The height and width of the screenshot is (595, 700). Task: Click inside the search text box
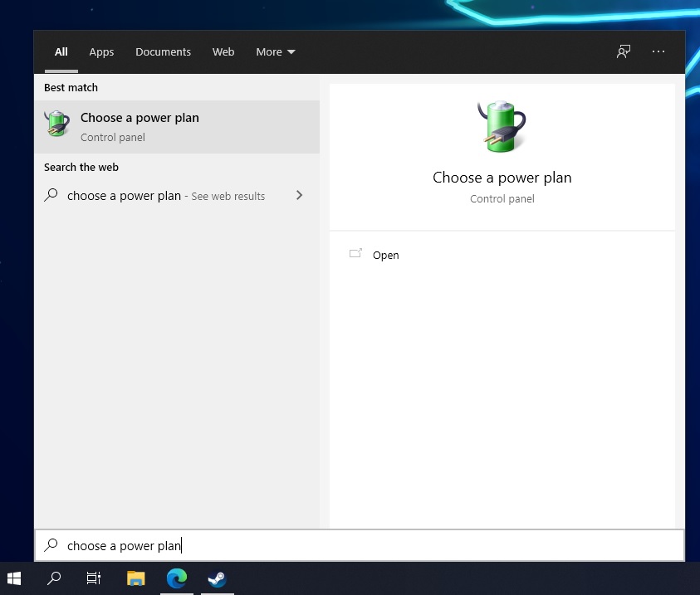click(x=360, y=545)
